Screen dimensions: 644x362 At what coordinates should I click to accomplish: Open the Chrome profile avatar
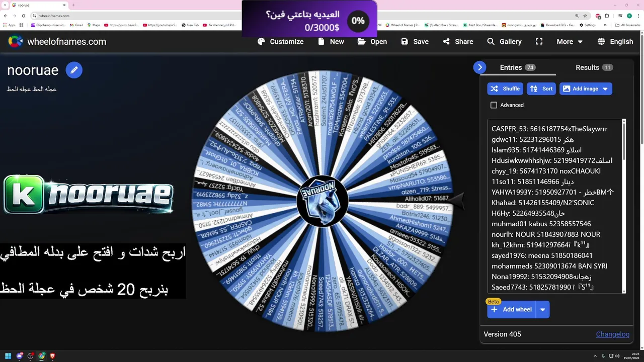coord(628,16)
